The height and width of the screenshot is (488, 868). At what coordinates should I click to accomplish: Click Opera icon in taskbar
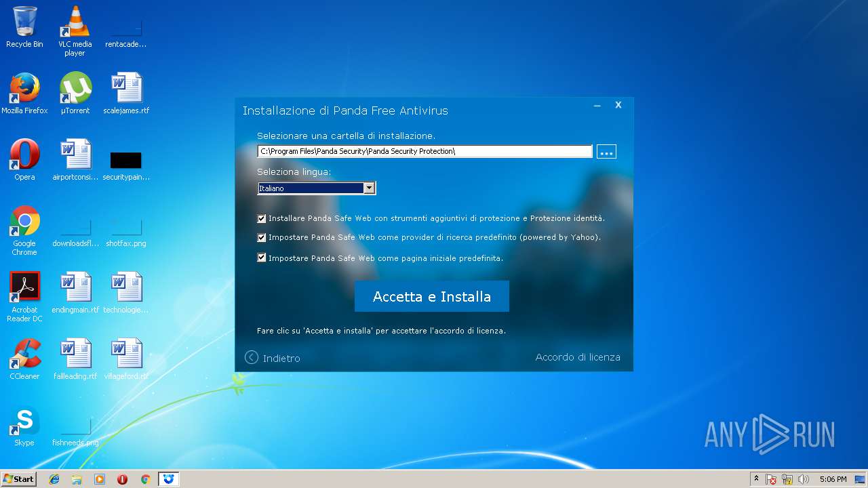click(122, 479)
